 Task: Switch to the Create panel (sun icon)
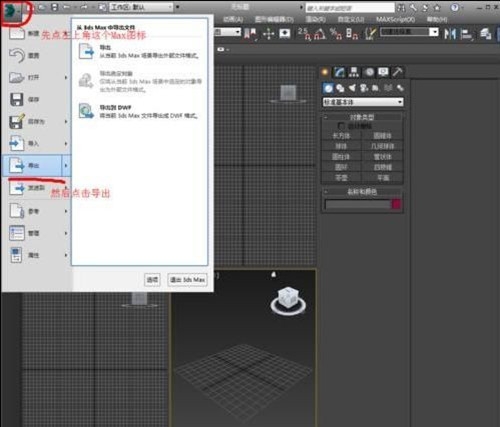click(325, 72)
